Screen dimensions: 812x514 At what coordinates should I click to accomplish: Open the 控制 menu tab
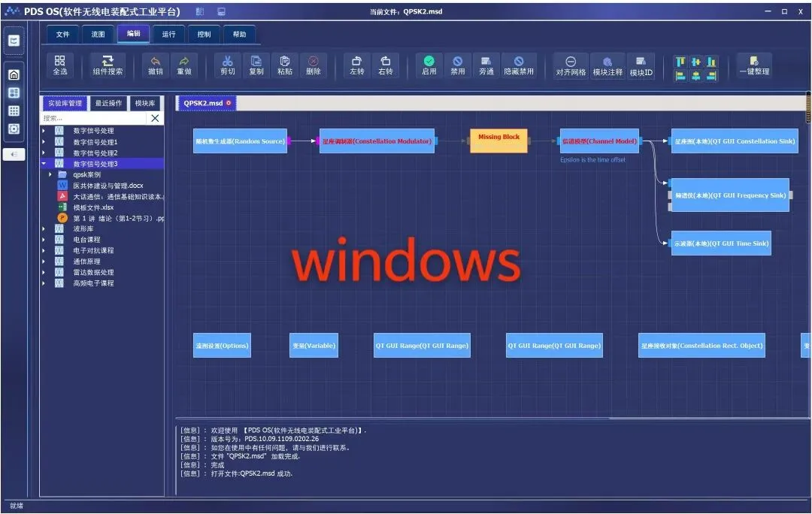click(204, 34)
